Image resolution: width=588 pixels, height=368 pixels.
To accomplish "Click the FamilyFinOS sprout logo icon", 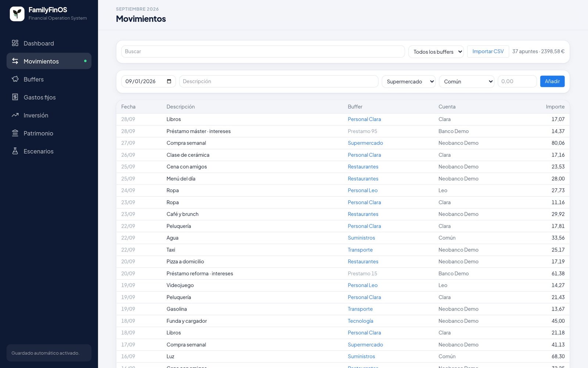I will (17, 14).
